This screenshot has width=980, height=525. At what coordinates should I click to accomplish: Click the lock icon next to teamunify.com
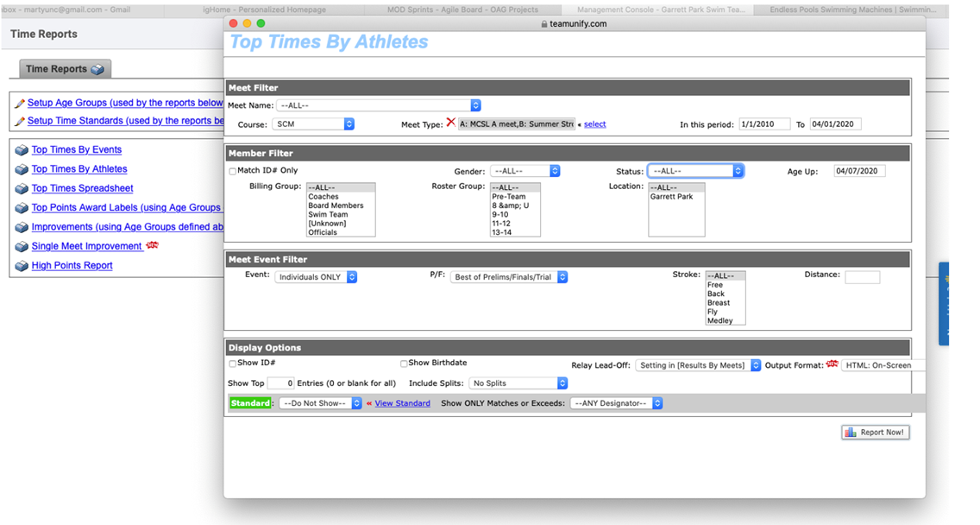(543, 24)
